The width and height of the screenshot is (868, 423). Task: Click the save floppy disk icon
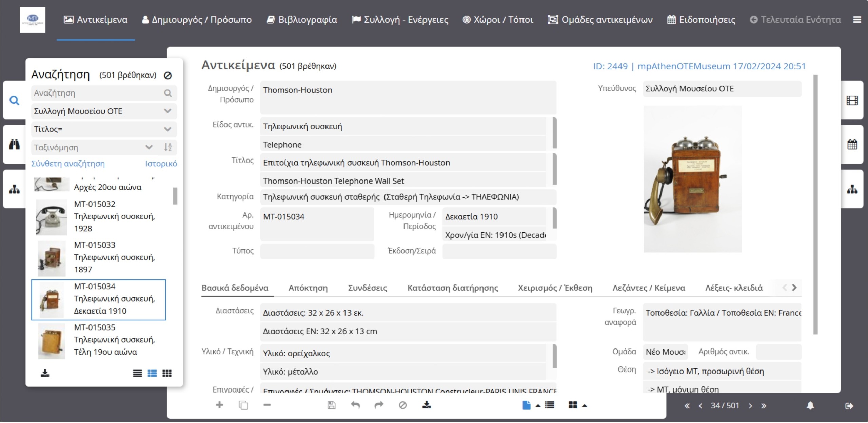[331, 405]
